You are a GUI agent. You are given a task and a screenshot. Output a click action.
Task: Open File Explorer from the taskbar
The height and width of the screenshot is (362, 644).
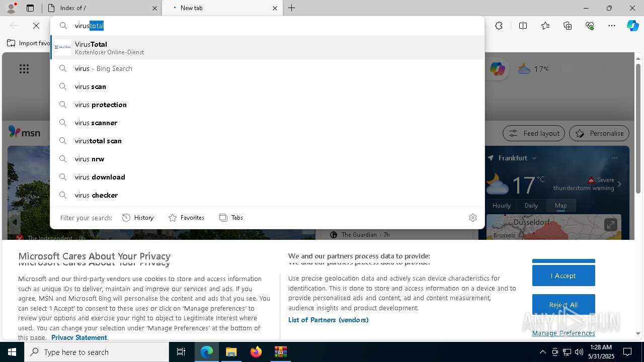click(x=231, y=352)
